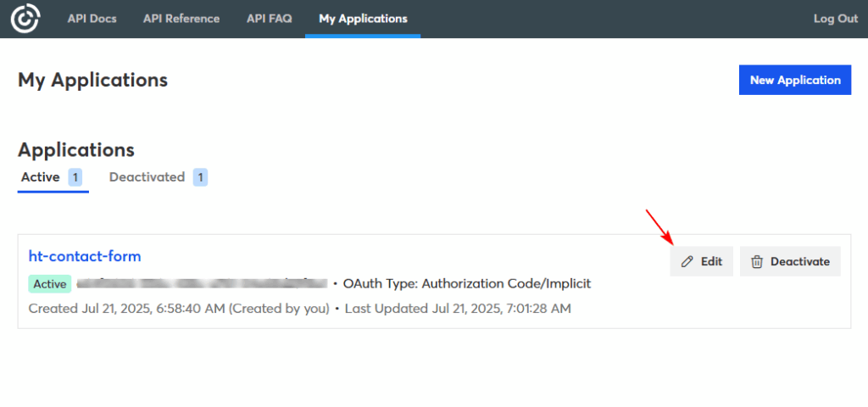The image size is (868, 407).
Task: Create a New Application
Action: point(795,80)
